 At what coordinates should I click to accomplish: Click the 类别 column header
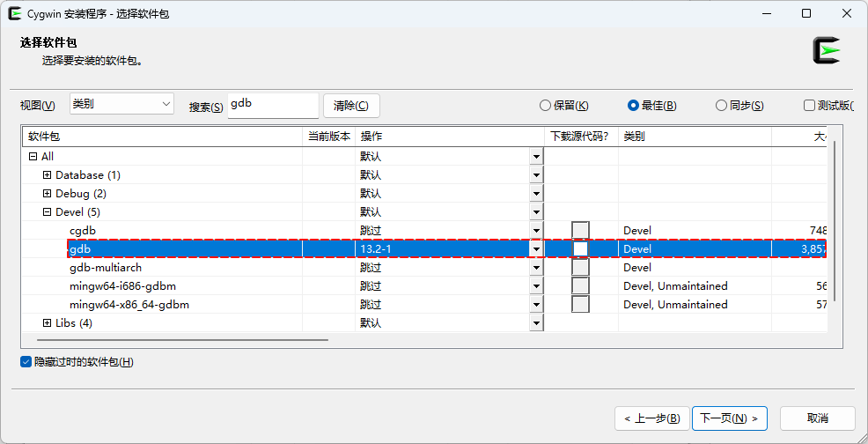(695, 137)
